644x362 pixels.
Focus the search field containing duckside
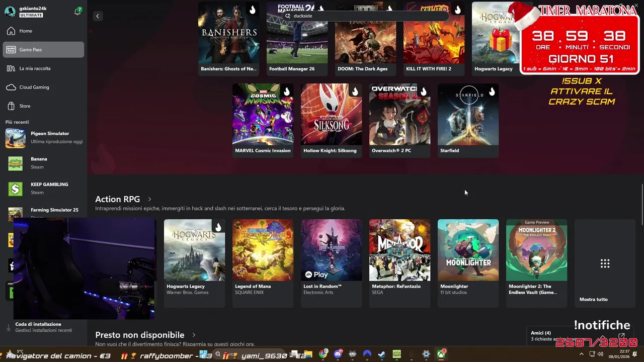pos(365,16)
